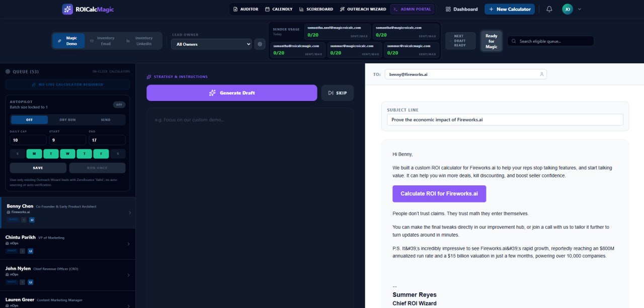644x308 pixels.
Task: Click the LI badge under Chintu Parikh
Action: 30,251
